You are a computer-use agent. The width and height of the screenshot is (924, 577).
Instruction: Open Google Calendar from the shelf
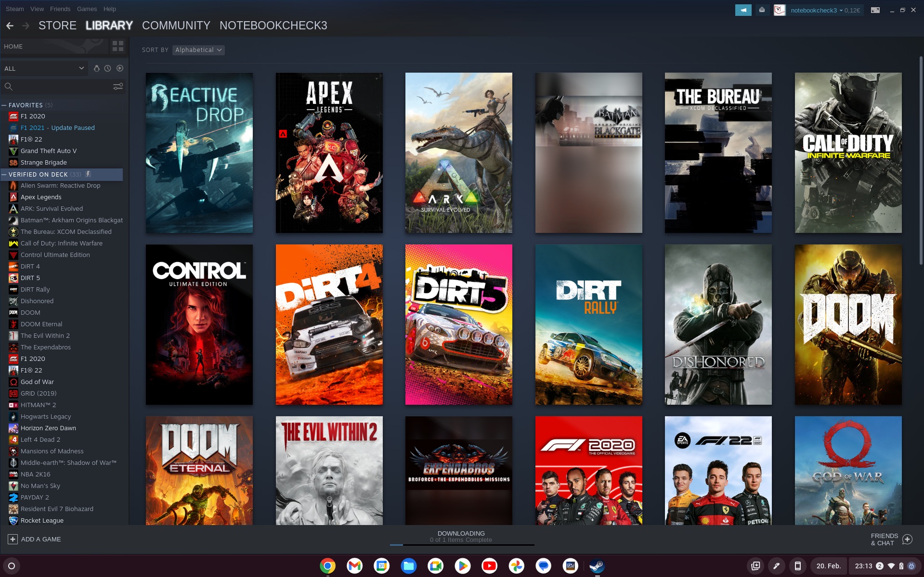point(381,566)
